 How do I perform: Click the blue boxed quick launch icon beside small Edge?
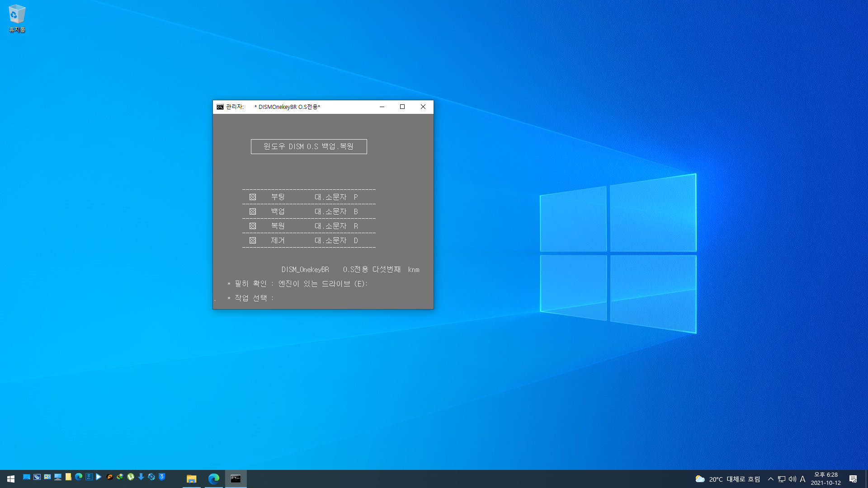89,477
